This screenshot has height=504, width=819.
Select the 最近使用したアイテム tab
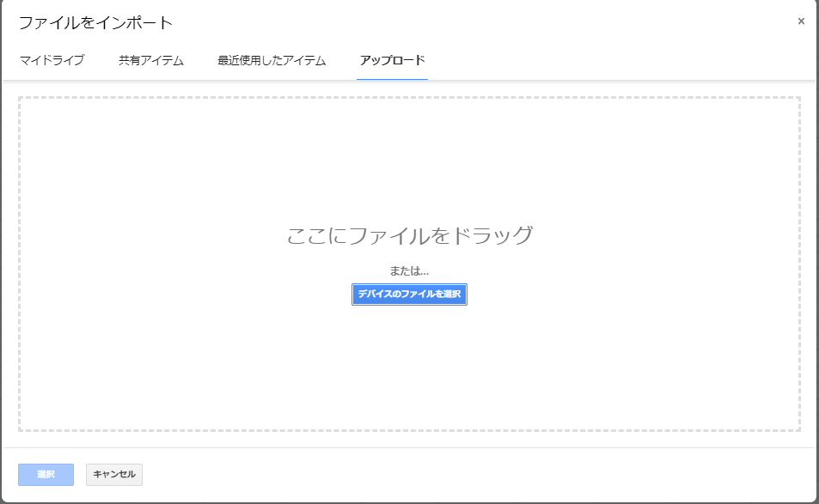pos(272,60)
